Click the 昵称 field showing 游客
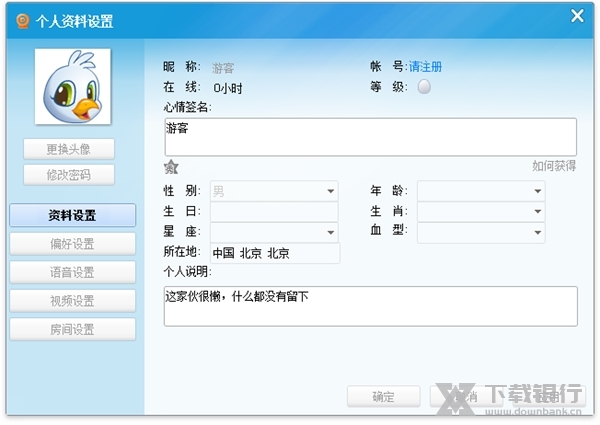 coord(223,68)
